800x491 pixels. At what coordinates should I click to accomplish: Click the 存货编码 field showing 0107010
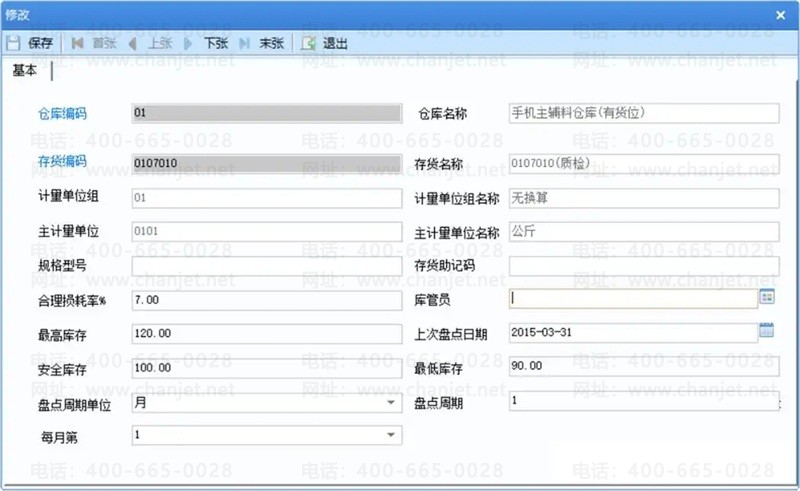(267, 163)
